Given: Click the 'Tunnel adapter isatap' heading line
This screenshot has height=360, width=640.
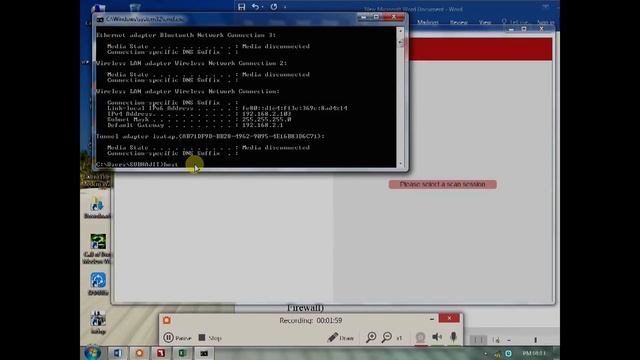Looking at the screenshot, I should [211, 136].
